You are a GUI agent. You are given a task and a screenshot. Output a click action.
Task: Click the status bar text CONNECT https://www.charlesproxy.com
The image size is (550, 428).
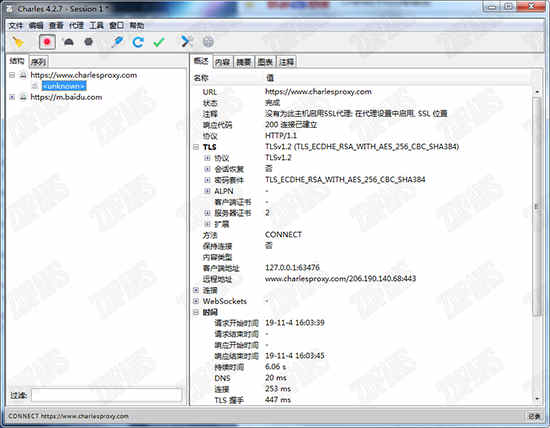(x=68, y=416)
